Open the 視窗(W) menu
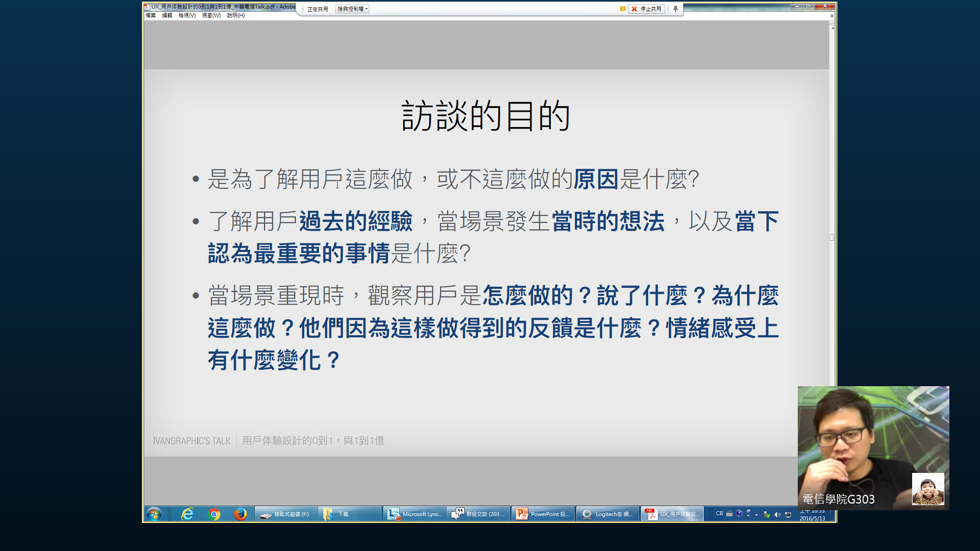The image size is (980, 551). pos(211,15)
